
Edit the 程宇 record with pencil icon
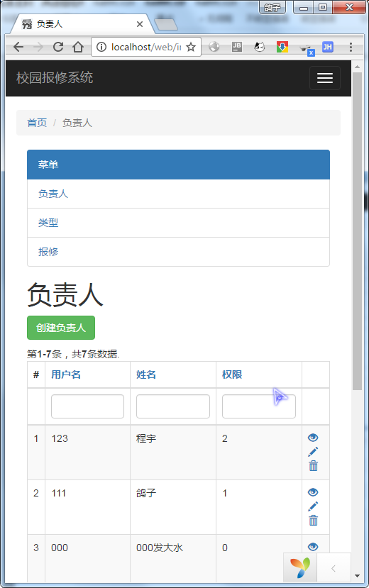point(313,452)
